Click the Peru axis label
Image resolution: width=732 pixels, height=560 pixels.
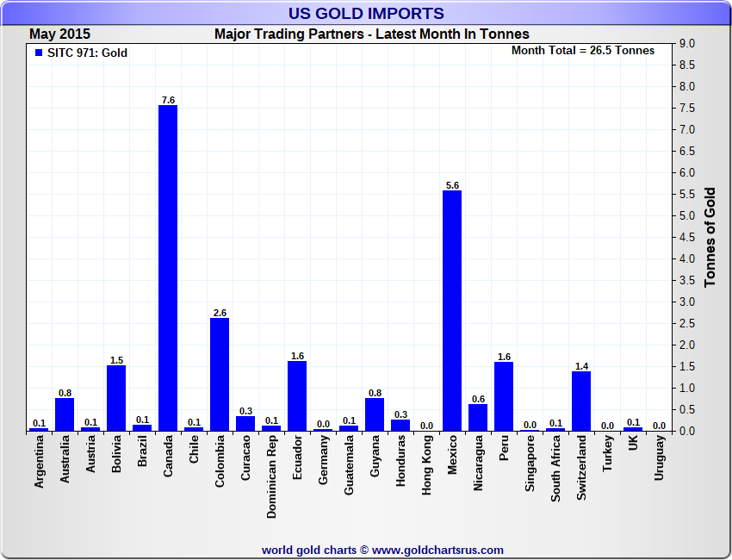coord(504,448)
